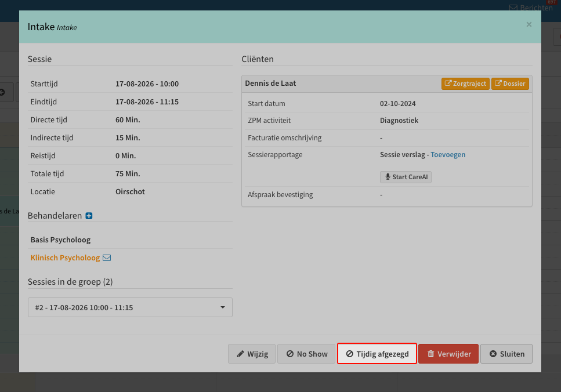Click the Tijdig afgezegd button
The height and width of the screenshot is (392, 561).
[377, 354]
